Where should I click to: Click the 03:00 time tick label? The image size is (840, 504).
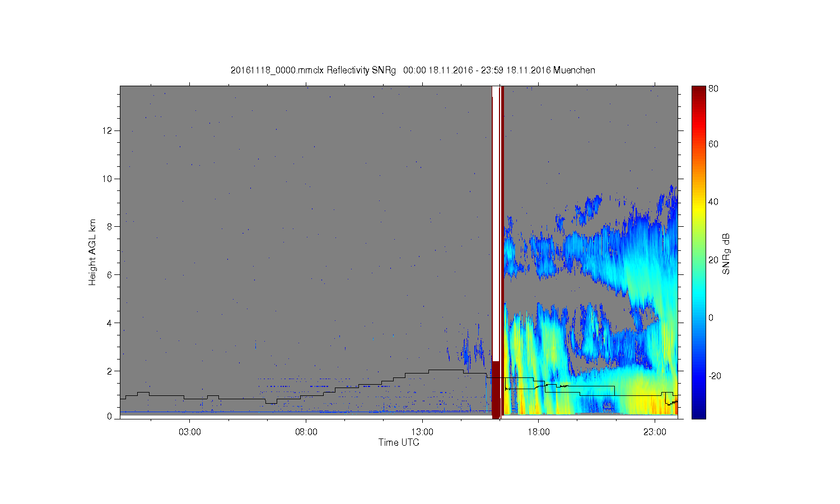coord(190,432)
